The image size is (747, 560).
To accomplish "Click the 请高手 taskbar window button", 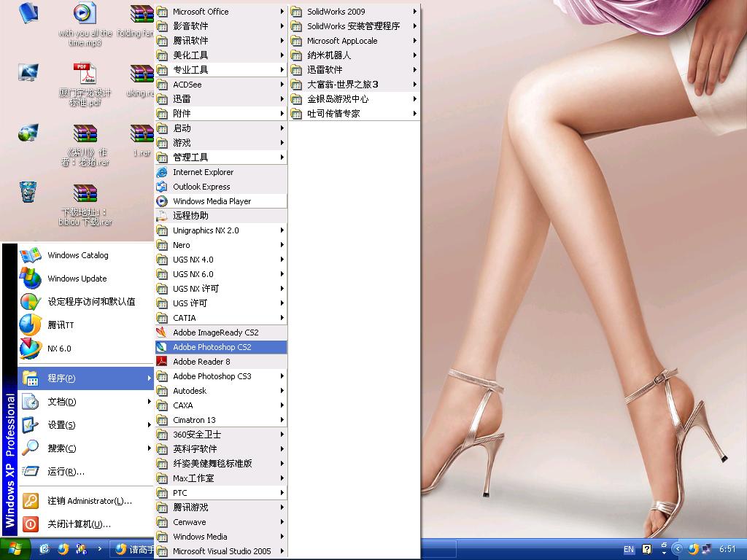I will 133,550.
